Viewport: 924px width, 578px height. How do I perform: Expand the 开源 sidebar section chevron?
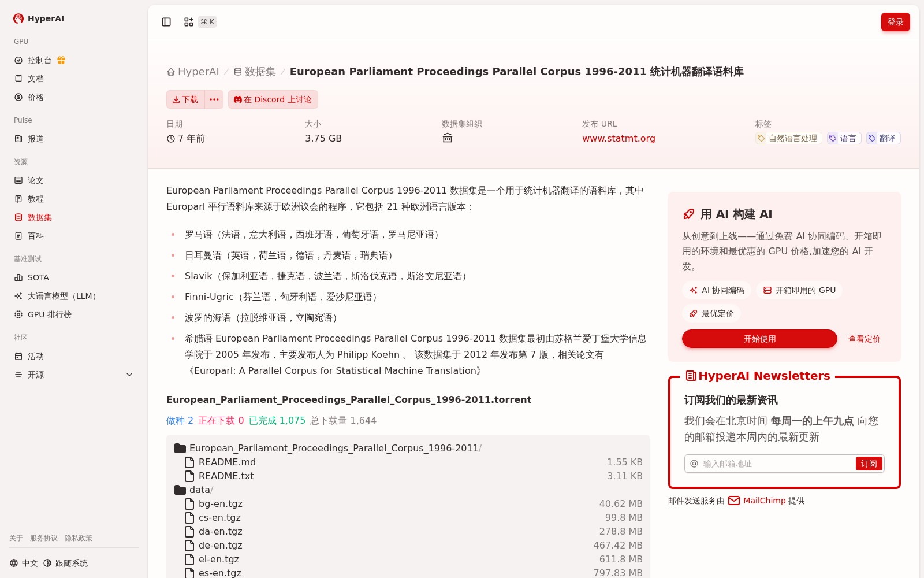pyautogui.click(x=129, y=375)
